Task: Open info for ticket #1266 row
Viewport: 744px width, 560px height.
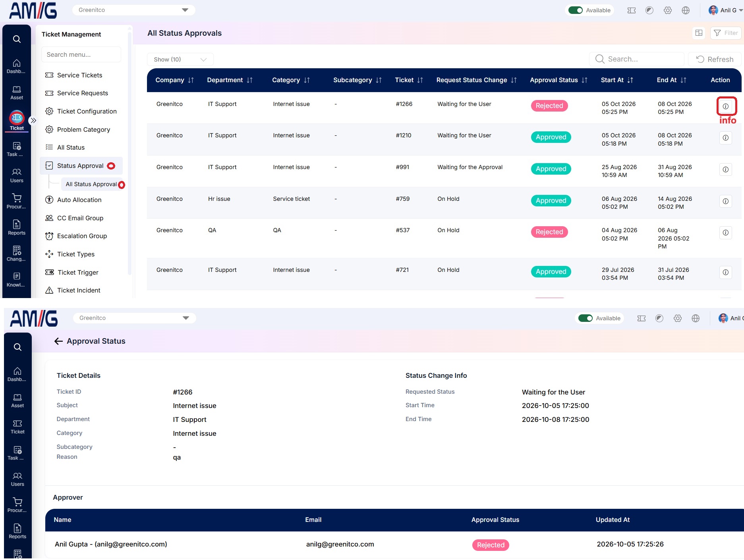Action: pyautogui.click(x=725, y=106)
